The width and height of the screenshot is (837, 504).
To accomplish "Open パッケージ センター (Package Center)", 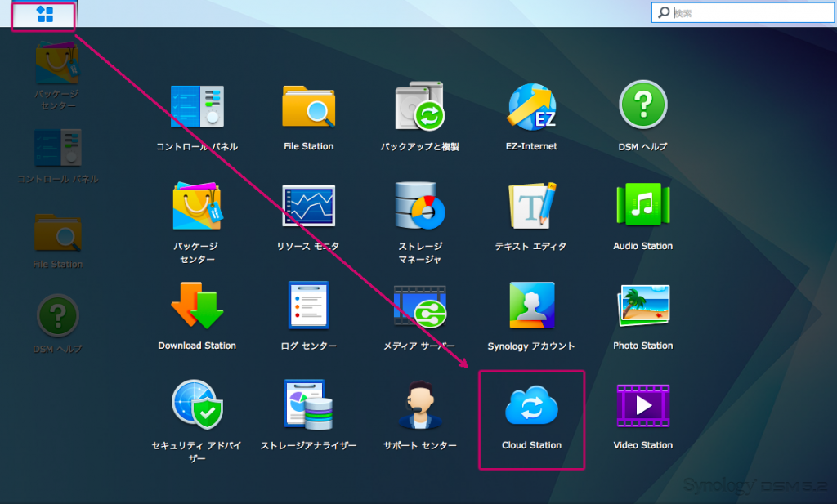I will click(x=197, y=207).
